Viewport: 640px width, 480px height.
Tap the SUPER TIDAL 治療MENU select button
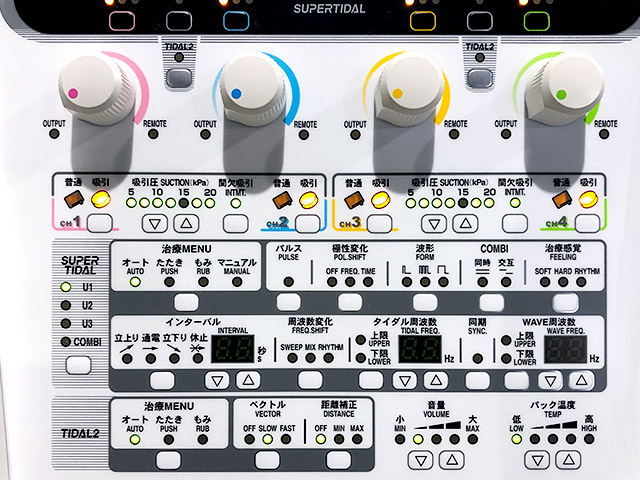point(186,302)
